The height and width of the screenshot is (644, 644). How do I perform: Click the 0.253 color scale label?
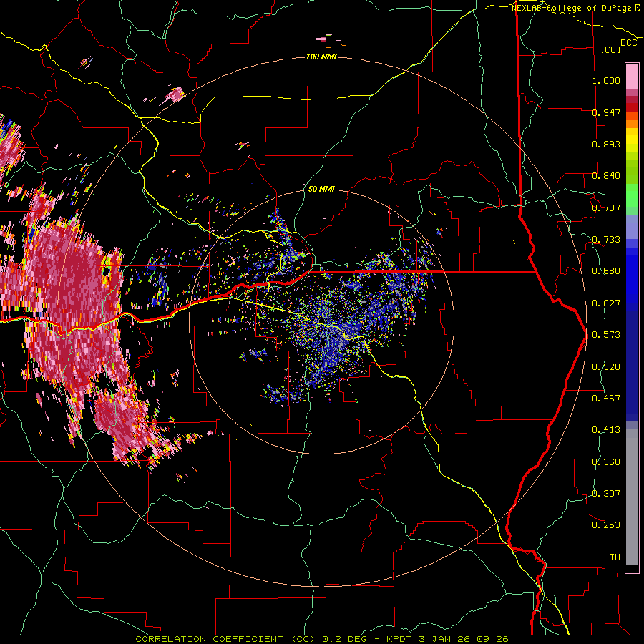pyautogui.click(x=606, y=525)
